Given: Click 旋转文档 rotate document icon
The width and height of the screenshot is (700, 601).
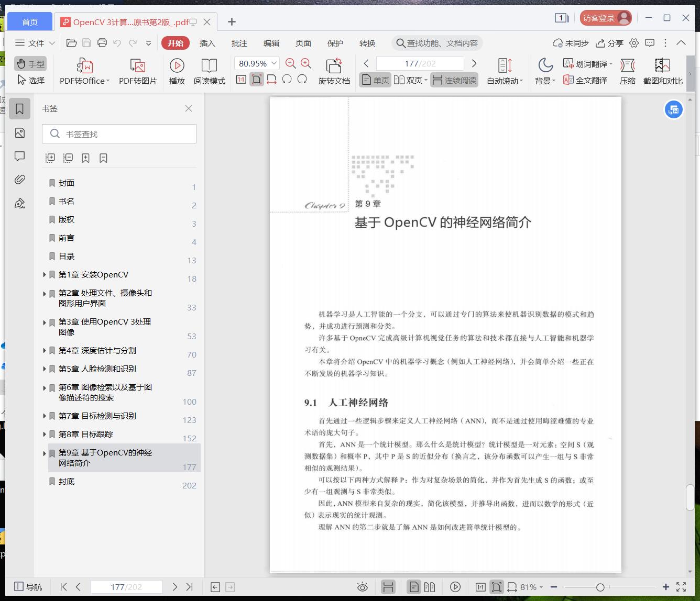Looking at the screenshot, I should point(334,71).
